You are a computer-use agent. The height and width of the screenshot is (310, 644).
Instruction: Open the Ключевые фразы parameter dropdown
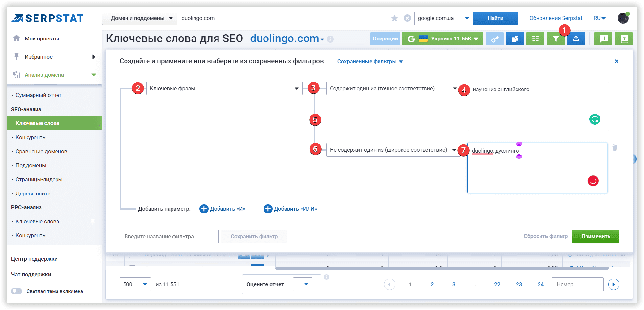tap(224, 88)
